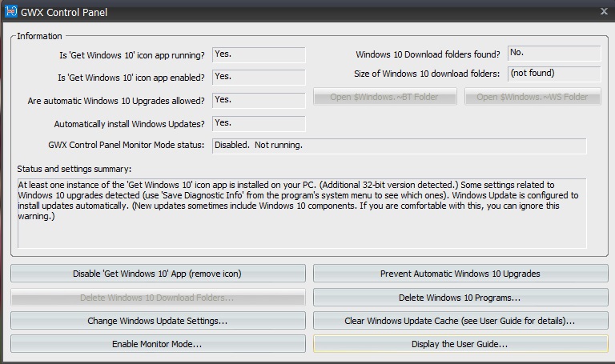Click the GWX Control Panel title bar icon
The height and width of the screenshot is (364, 615).
click(x=11, y=12)
